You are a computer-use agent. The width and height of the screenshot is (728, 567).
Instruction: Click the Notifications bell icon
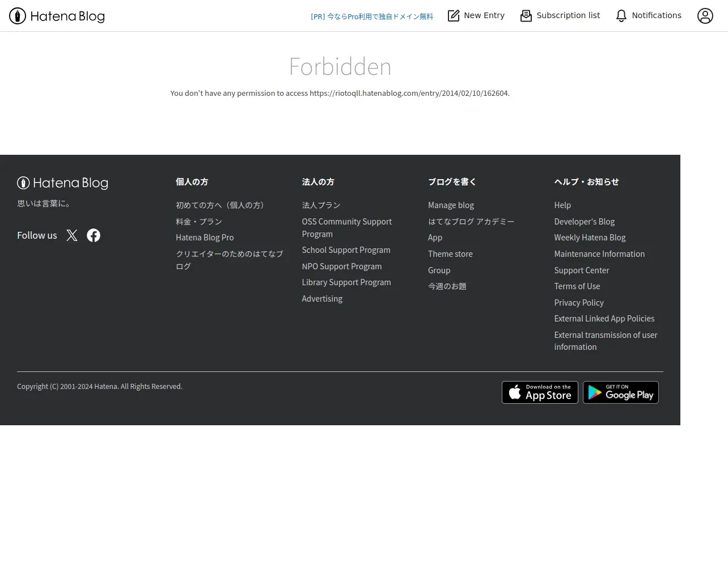621,16
